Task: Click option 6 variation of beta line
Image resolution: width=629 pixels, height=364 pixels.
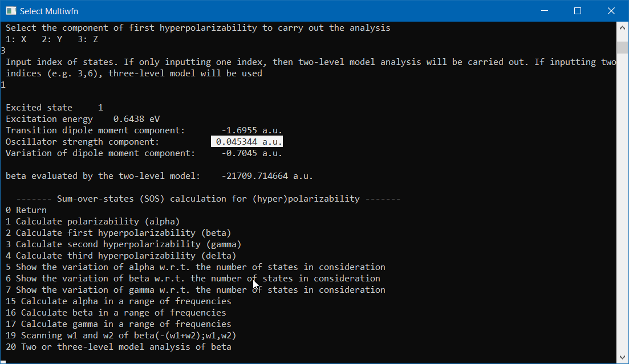Action: point(193,278)
